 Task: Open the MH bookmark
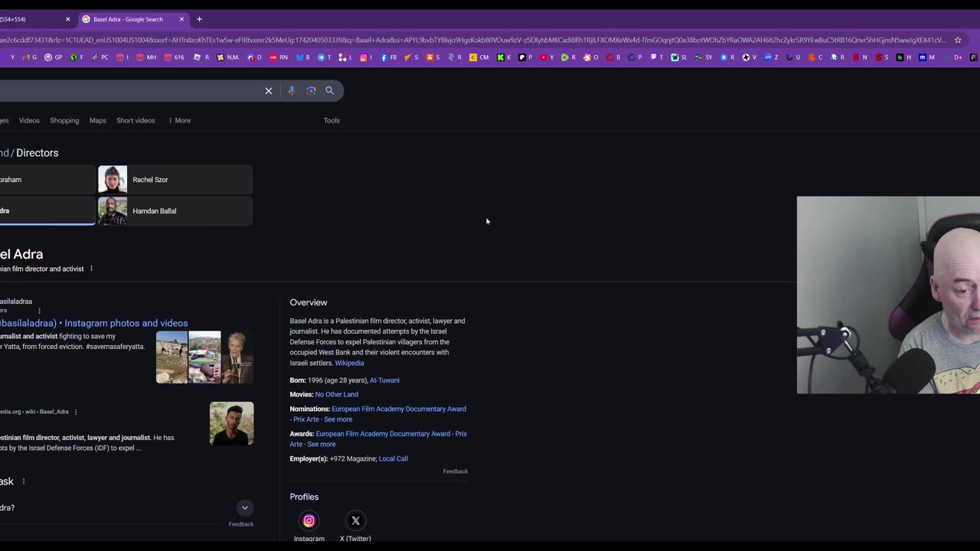tap(146, 57)
